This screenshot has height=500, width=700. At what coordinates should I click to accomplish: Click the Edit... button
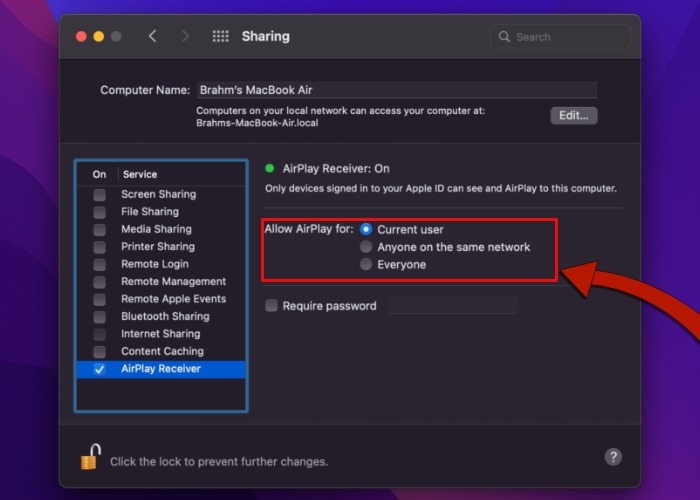point(574,116)
